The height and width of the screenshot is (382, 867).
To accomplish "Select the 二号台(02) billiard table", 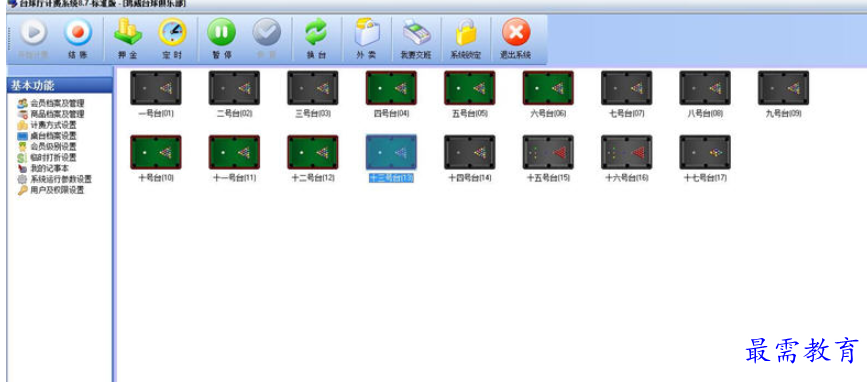I will 234,88.
